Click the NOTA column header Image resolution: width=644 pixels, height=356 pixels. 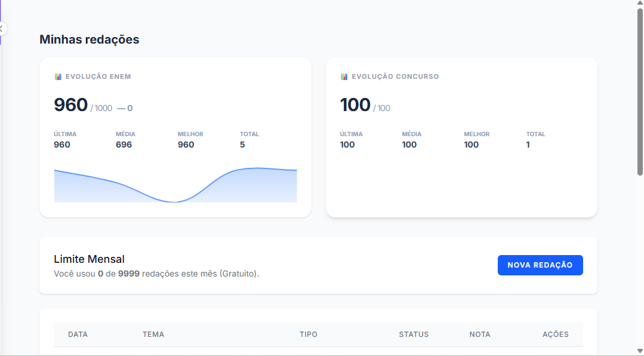tap(480, 334)
